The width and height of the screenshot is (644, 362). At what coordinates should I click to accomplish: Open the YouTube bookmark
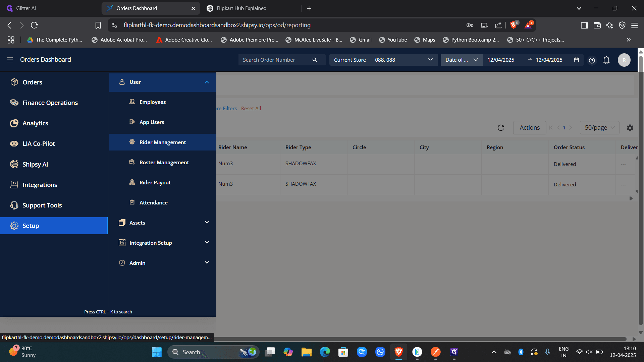coord(393,40)
